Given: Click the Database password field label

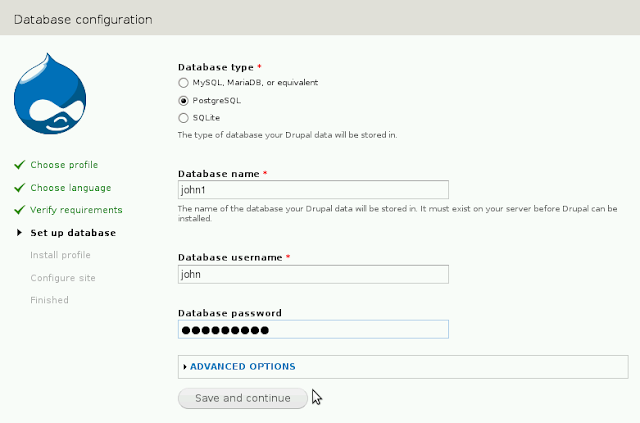Looking at the screenshot, I should click(230, 313).
